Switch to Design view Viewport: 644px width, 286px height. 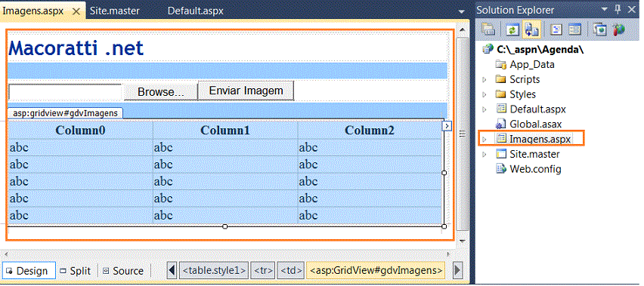click(29, 271)
